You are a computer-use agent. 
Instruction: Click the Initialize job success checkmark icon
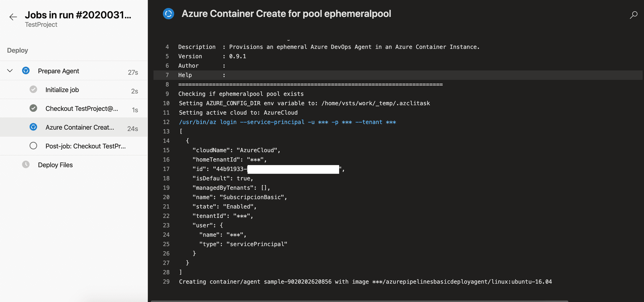tap(33, 90)
